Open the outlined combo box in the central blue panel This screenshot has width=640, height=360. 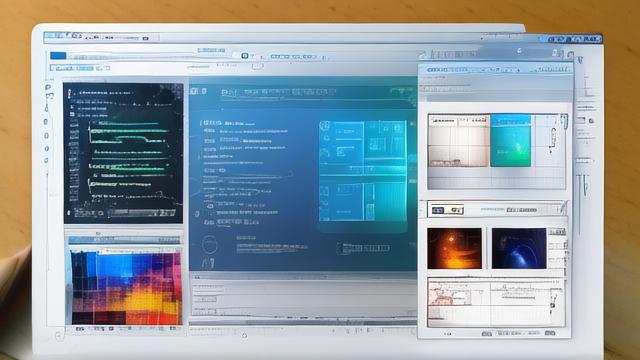click(363, 248)
